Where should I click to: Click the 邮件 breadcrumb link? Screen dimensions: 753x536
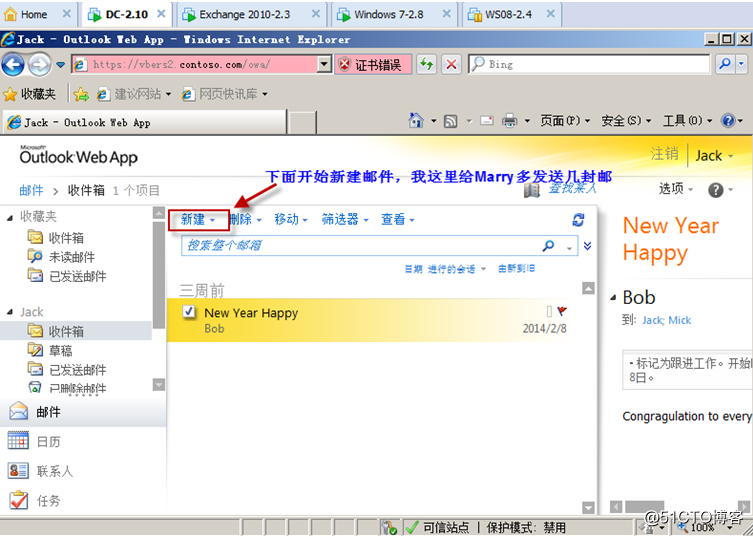[32, 191]
